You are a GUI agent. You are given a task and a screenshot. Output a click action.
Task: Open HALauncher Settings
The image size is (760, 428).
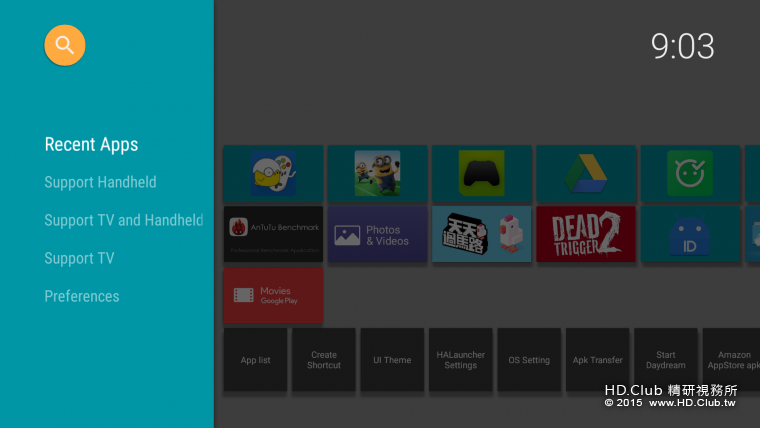pyautogui.click(x=460, y=360)
